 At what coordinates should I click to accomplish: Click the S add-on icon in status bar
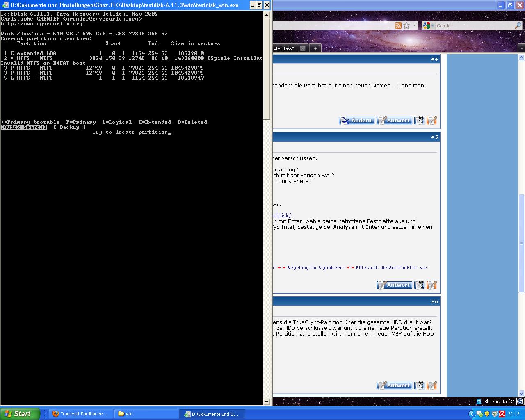pyautogui.click(x=520, y=402)
